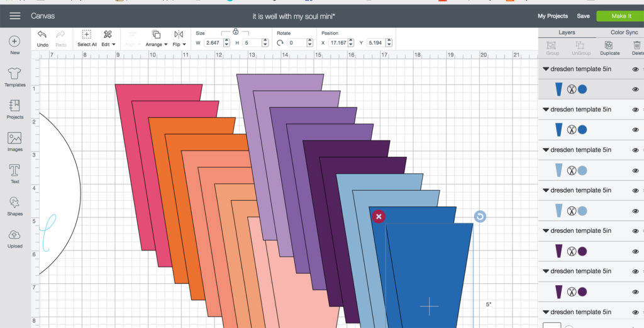Image resolution: width=644 pixels, height=328 pixels.
Task: Click light blue color circle in first light blue layer
Action: coord(582,170)
